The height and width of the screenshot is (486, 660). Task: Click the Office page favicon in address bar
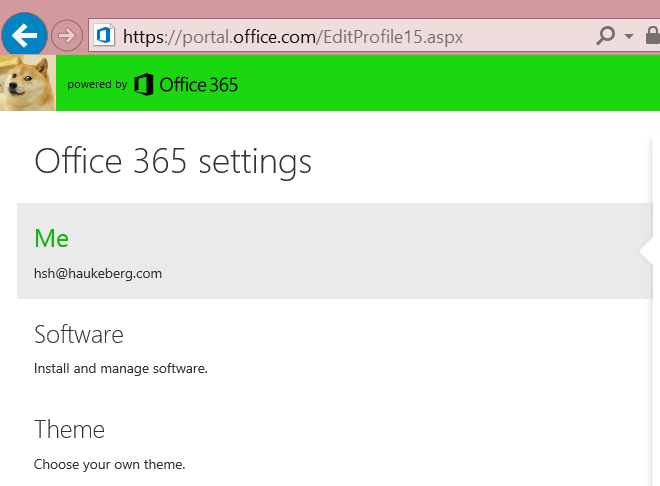(x=103, y=36)
